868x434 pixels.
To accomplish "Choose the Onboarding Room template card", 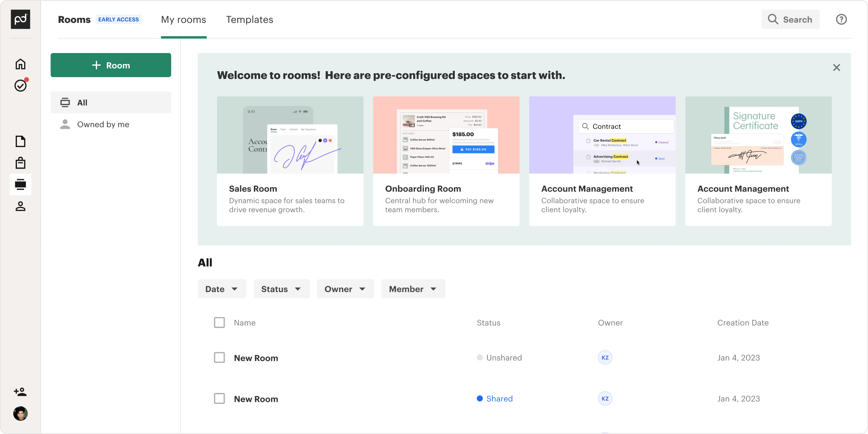I will 446,161.
